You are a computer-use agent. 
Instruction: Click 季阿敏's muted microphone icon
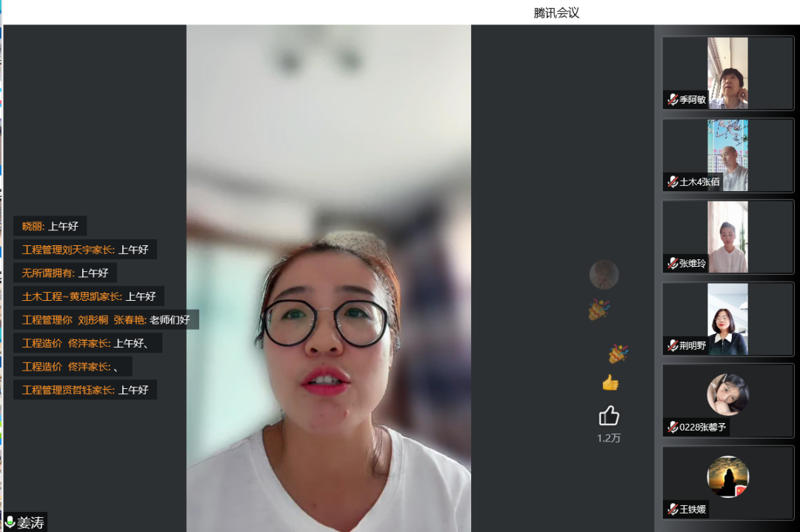[x=673, y=100]
